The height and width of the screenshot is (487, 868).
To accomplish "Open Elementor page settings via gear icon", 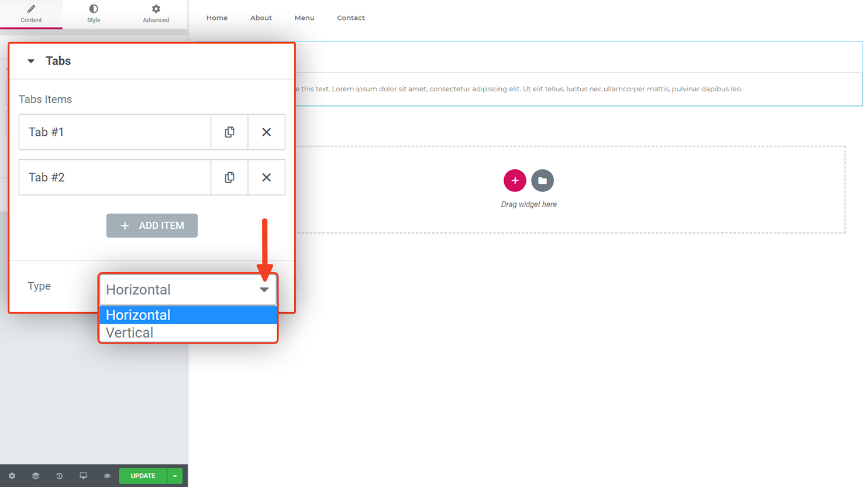I will (x=12, y=476).
